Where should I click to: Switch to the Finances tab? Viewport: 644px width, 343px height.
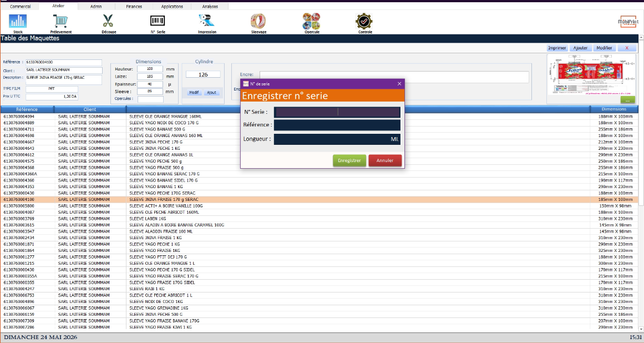pos(134,7)
